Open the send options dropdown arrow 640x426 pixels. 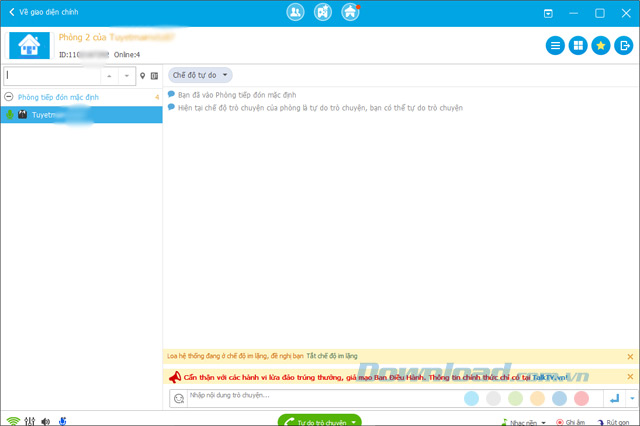pos(632,398)
